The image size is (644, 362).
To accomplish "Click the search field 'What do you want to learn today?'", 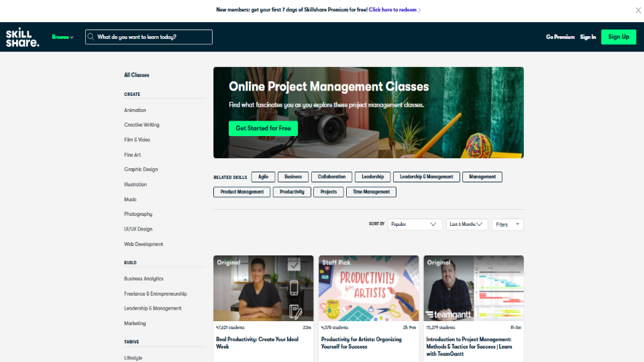I will (x=149, y=37).
